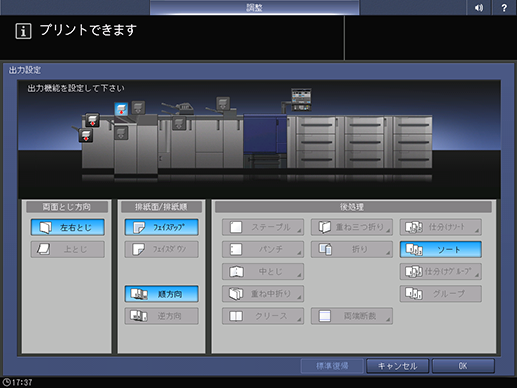Click the info icon beside プリントできます

23,31
